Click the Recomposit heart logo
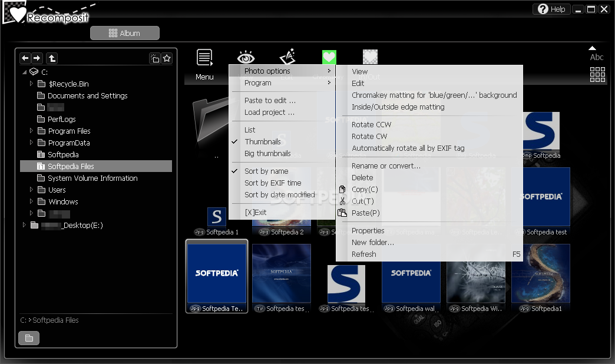615x364 pixels. (x=17, y=13)
